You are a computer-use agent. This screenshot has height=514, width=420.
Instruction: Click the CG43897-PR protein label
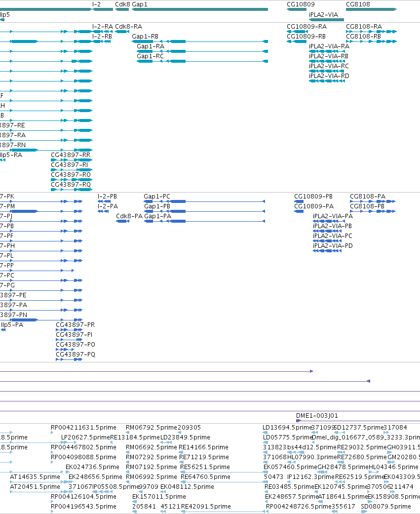point(76,324)
